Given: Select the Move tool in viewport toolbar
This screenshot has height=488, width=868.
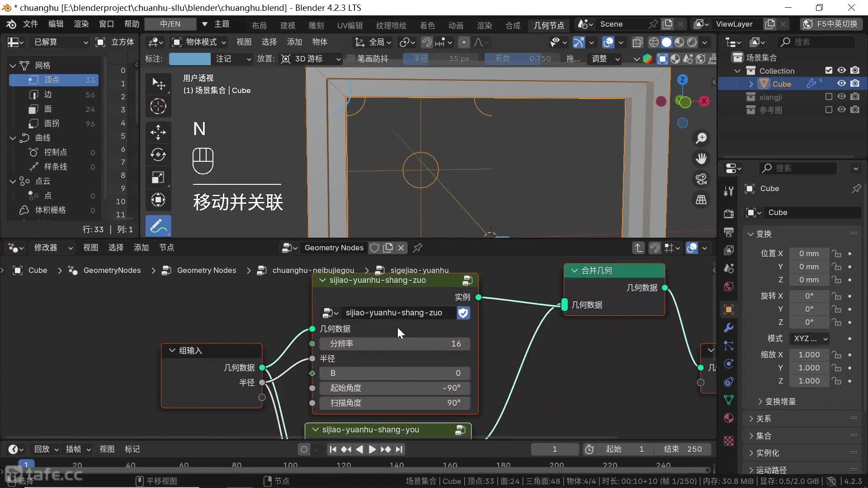Looking at the screenshot, I should (x=158, y=132).
